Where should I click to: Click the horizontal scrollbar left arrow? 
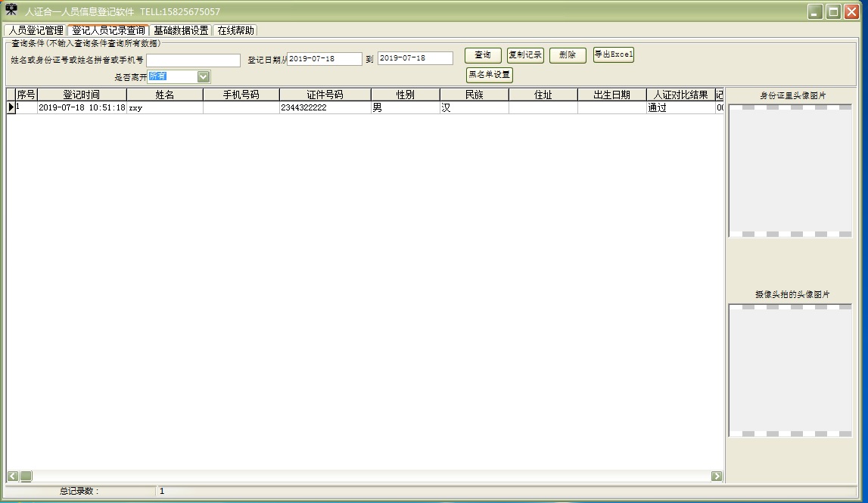pos(13,476)
